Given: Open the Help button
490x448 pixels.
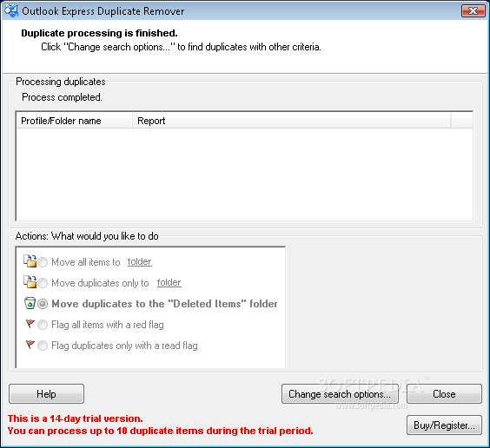Looking at the screenshot, I should tap(46, 394).
